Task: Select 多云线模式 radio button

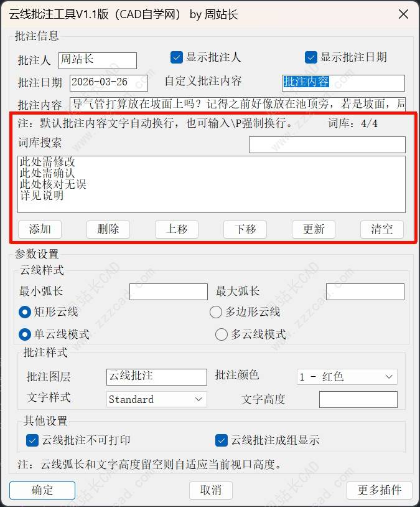Action: [221, 334]
